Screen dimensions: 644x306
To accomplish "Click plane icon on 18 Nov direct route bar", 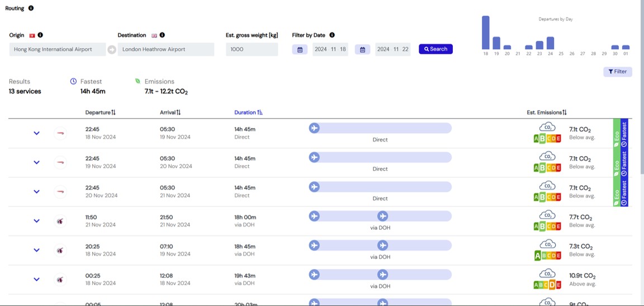I will 314,128.
